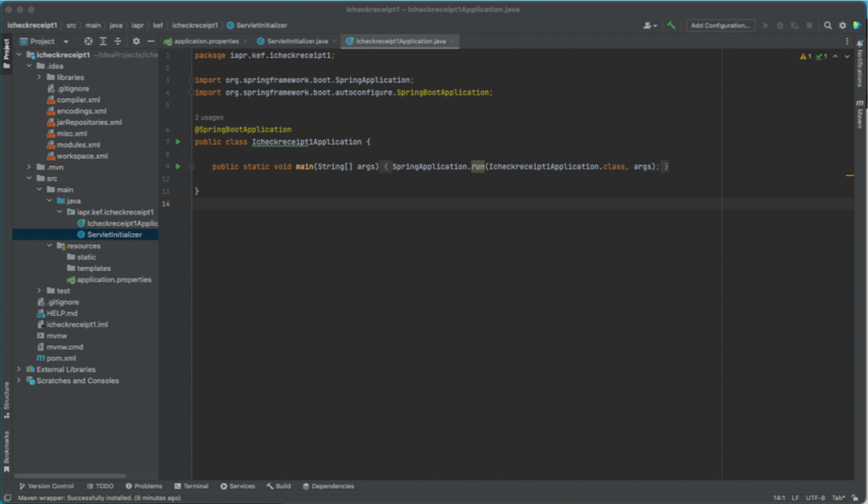Open the editor tabs more-options menu
This screenshot has width=868, height=504.
(x=847, y=42)
